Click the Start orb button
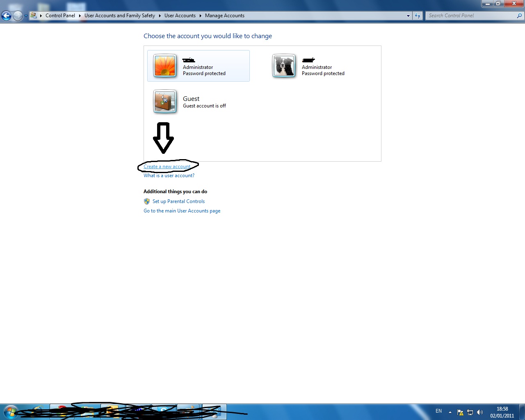This screenshot has height=420, width=525. pos(11,412)
